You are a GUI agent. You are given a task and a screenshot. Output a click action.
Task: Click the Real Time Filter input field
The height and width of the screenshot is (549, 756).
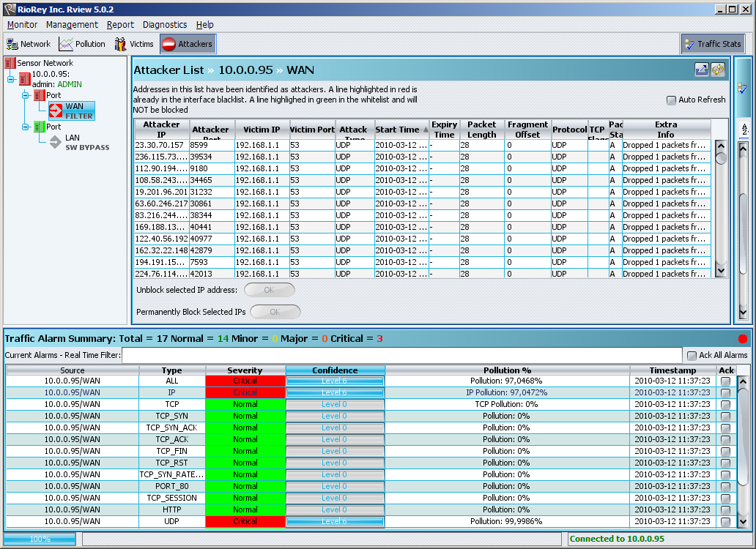[x=401, y=356]
